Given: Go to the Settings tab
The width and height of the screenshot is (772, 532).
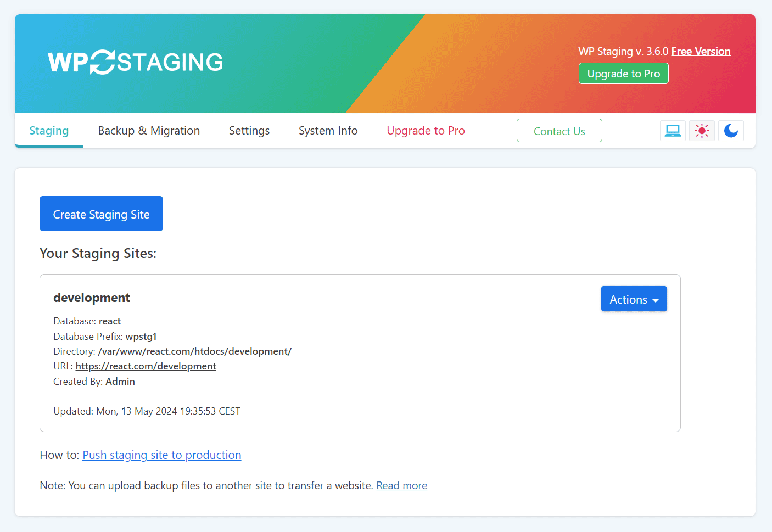Looking at the screenshot, I should [249, 131].
